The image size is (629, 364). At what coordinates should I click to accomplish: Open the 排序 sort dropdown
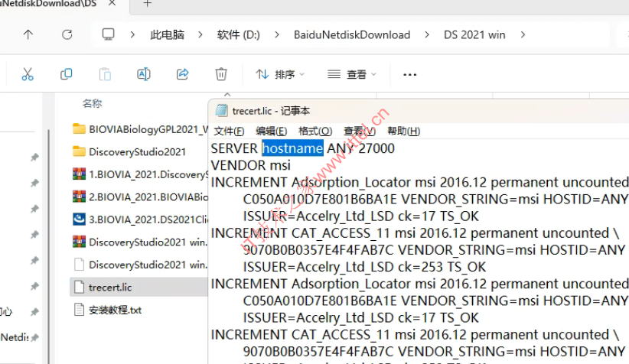pos(280,75)
